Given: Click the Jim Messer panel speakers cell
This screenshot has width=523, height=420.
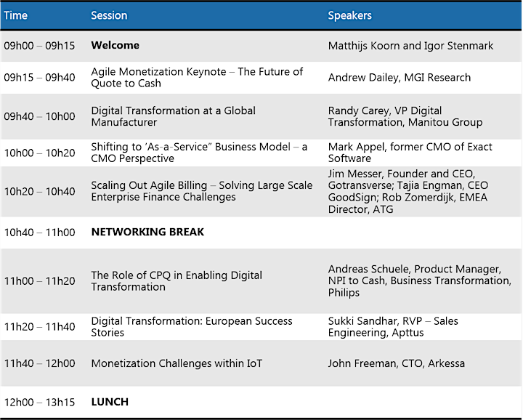Looking at the screenshot, I should coord(408,192).
